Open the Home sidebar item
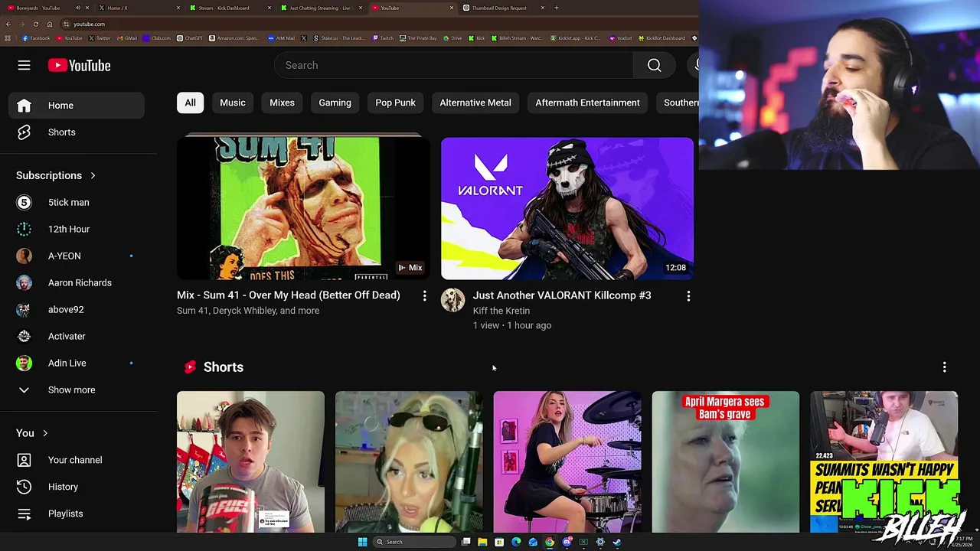 [x=76, y=106]
